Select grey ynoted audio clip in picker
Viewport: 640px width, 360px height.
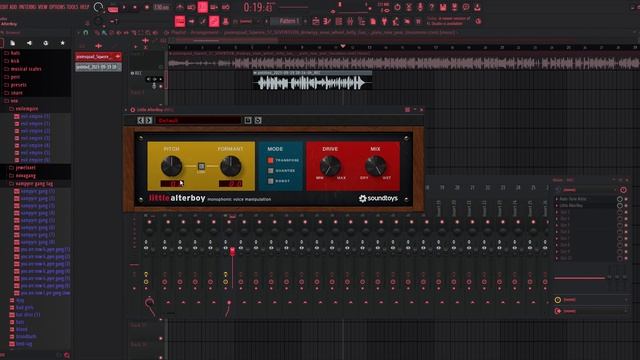pyautogui.click(x=98, y=67)
